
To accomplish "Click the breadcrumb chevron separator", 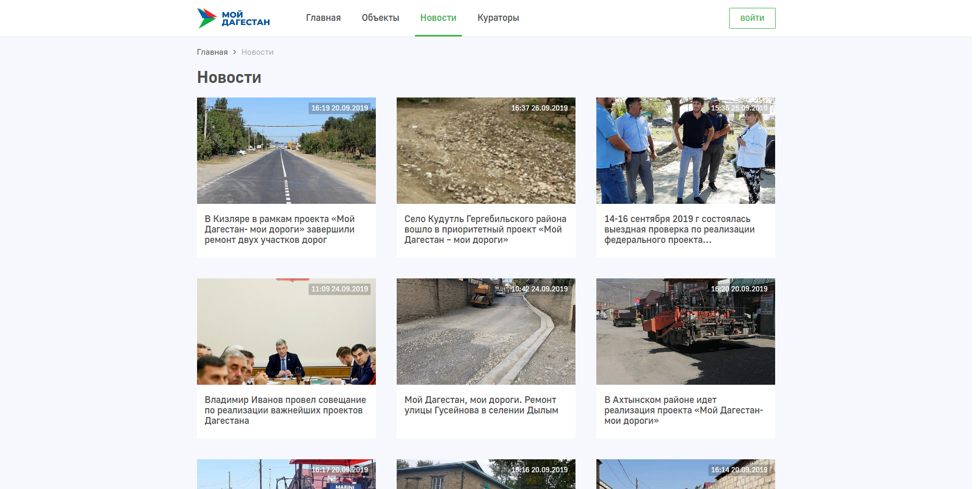I will 235,52.
